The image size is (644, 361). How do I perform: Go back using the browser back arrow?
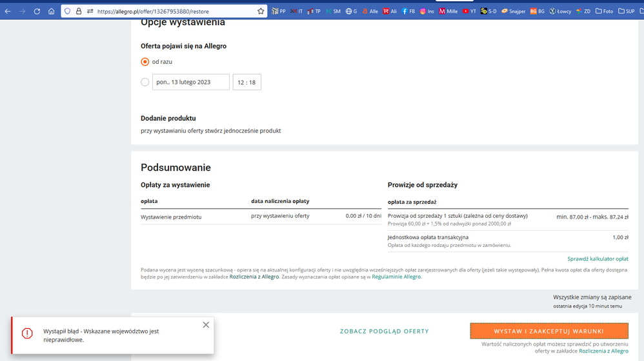pyautogui.click(x=7, y=12)
